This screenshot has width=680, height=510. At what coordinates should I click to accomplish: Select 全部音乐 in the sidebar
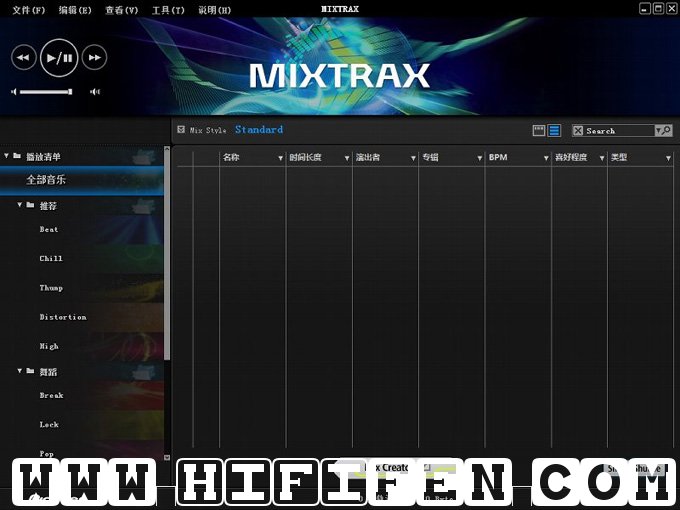tap(82, 180)
